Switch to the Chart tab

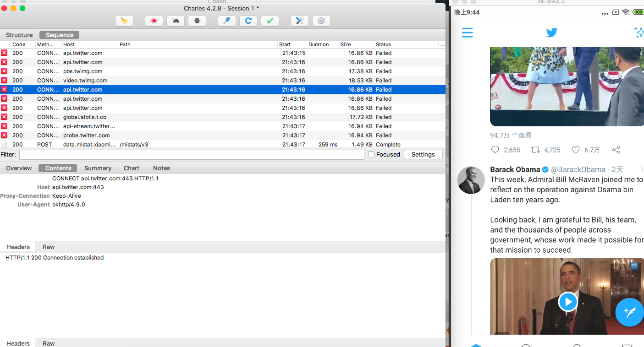(132, 168)
